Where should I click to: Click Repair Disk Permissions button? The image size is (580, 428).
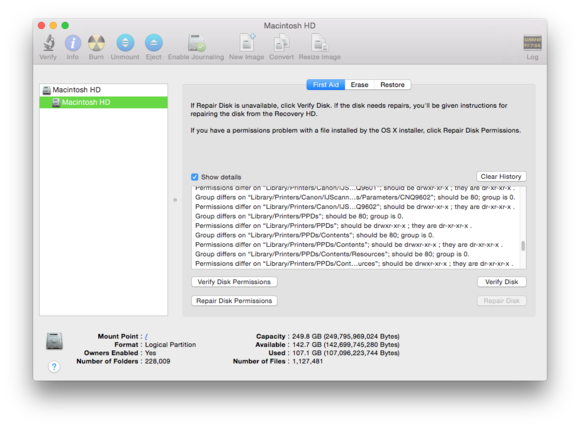[234, 301]
